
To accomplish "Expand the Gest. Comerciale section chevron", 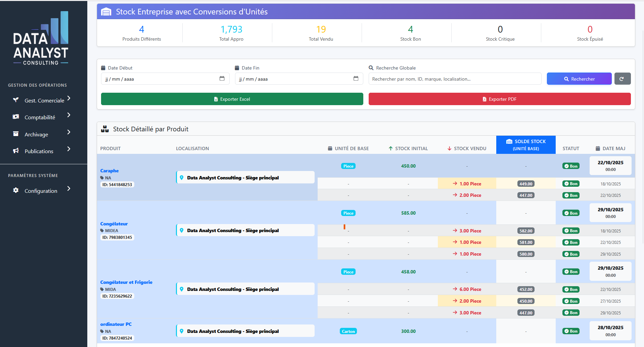I will coord(69,99).
